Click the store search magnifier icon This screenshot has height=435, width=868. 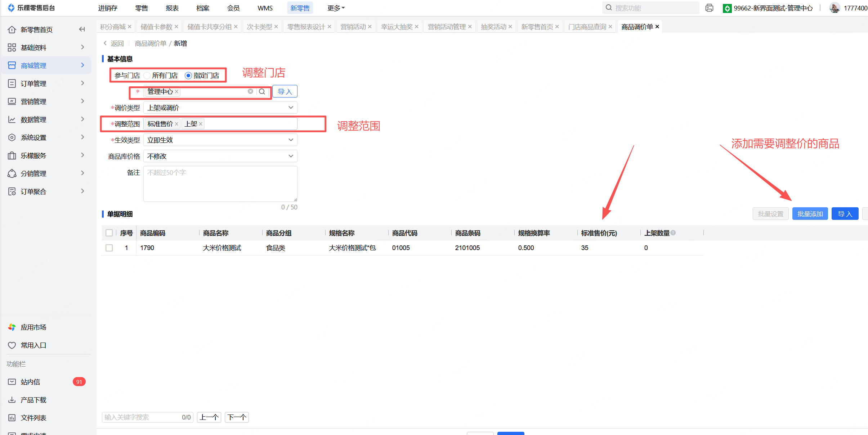(x=262, y=92)
